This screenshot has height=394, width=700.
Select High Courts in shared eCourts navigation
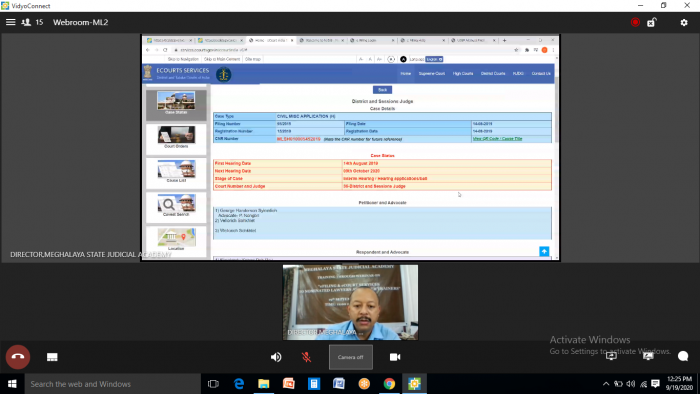[x=463, y=74]
